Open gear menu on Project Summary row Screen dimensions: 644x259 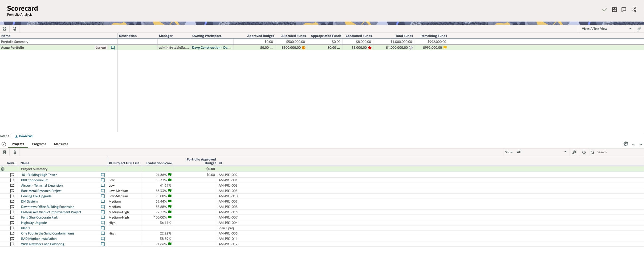tap(3, 169)
